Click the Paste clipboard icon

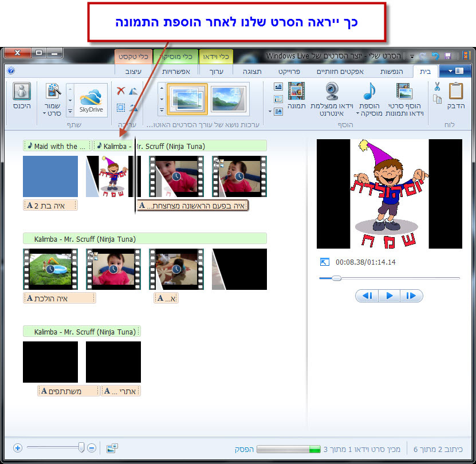455,91
